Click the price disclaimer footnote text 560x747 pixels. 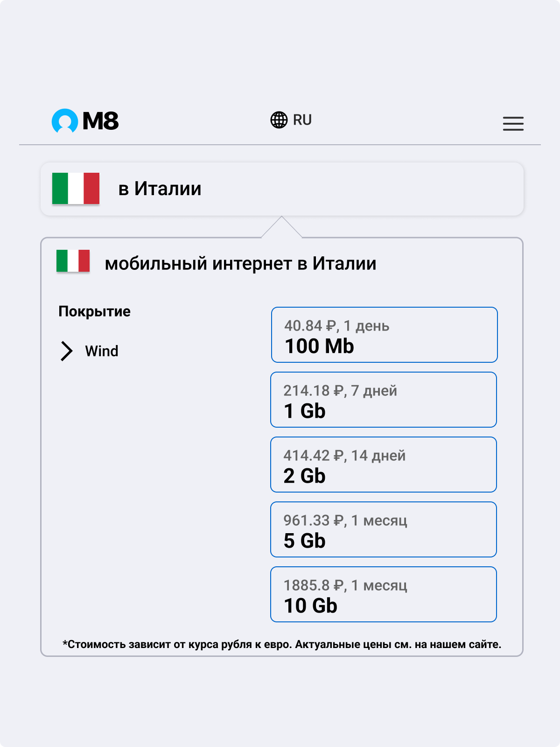[x=282, y=645]
